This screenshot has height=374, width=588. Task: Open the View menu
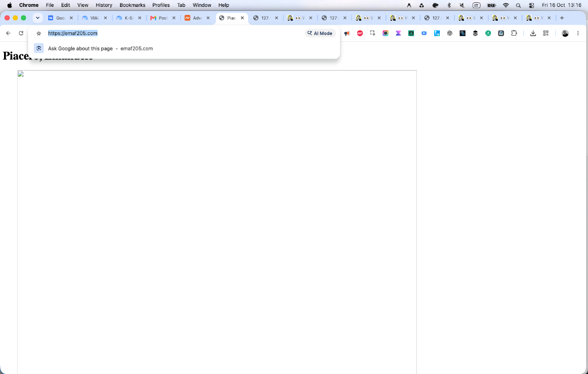[x=83, y=5]
